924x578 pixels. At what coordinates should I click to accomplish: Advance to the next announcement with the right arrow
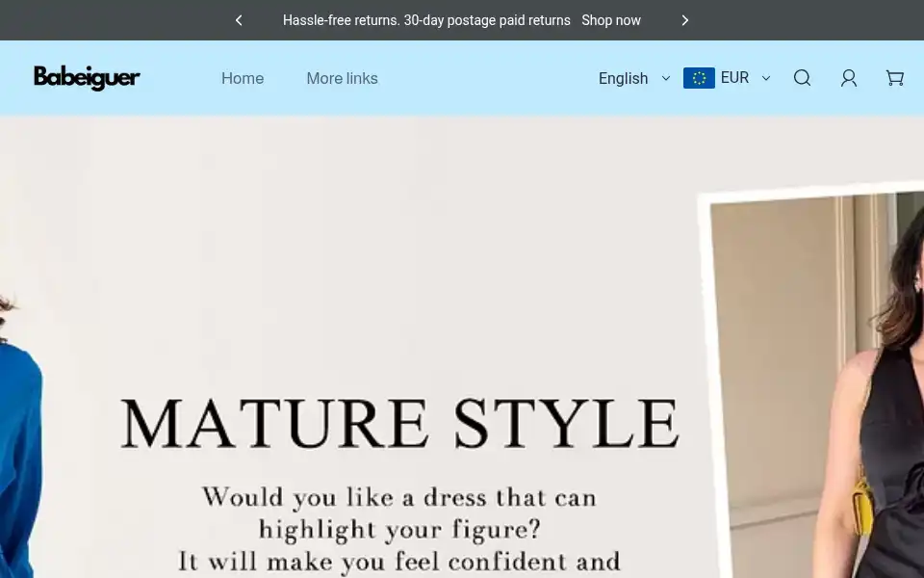point(684,20)
